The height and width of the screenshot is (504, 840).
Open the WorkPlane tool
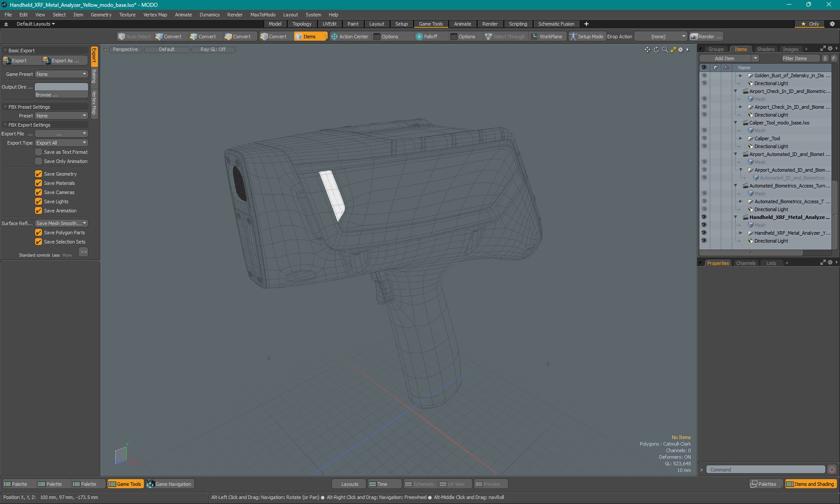[x=546, y=36]
